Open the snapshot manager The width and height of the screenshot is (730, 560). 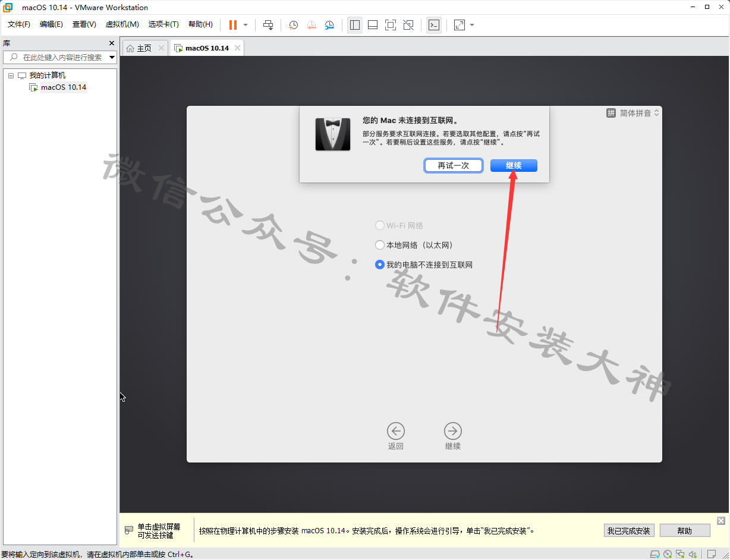click(x=329, y=25)
